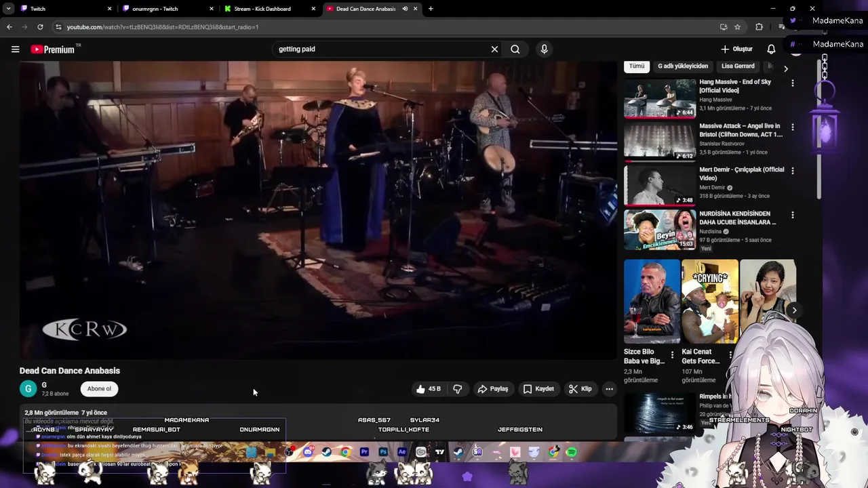The width and height of the screenshot is (868, 488).
Task: Dislike the video with thumbs-down
Action: pyautogui.click(x=458, y=389)
